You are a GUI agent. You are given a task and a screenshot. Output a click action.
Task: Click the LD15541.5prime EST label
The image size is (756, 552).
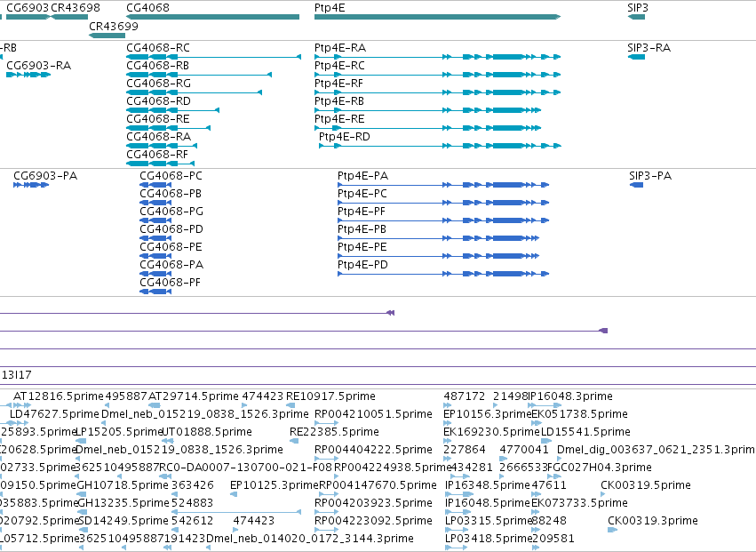[585, 432]
